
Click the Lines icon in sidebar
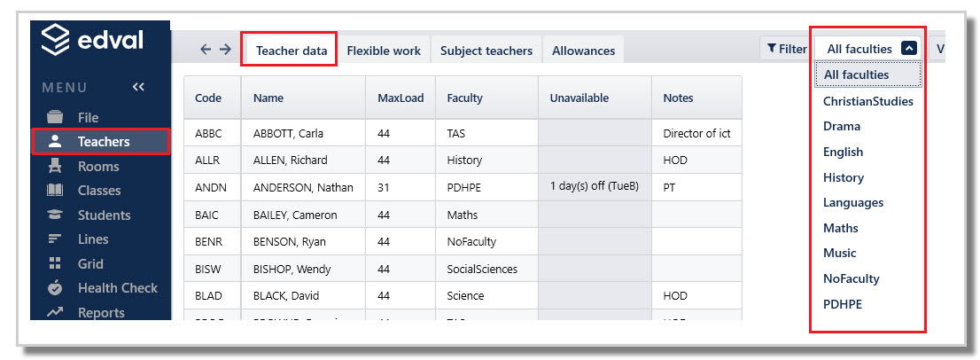(55, 239)
